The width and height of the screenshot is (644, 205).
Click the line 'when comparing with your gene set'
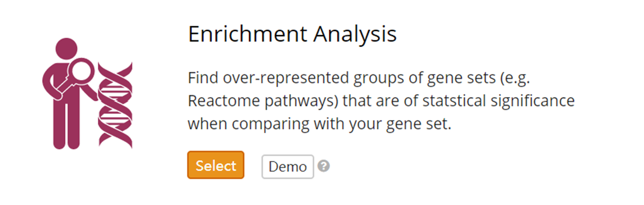[318, 125]
